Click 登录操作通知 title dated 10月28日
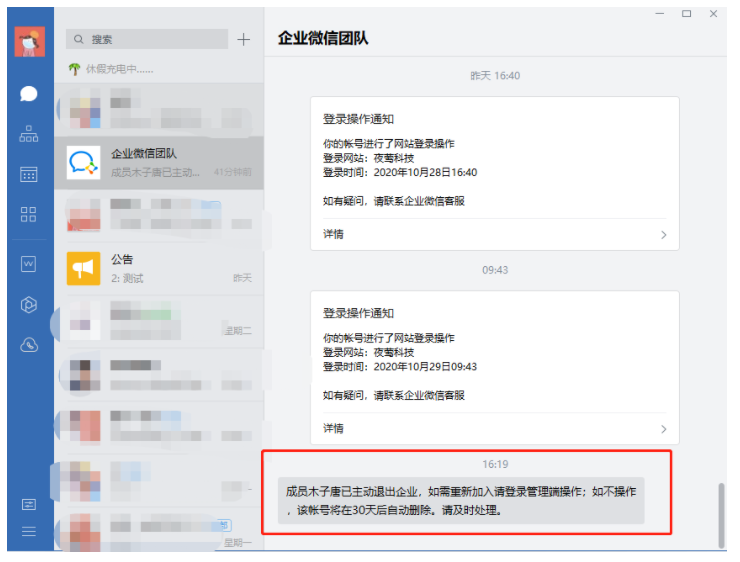 [358, 119]
